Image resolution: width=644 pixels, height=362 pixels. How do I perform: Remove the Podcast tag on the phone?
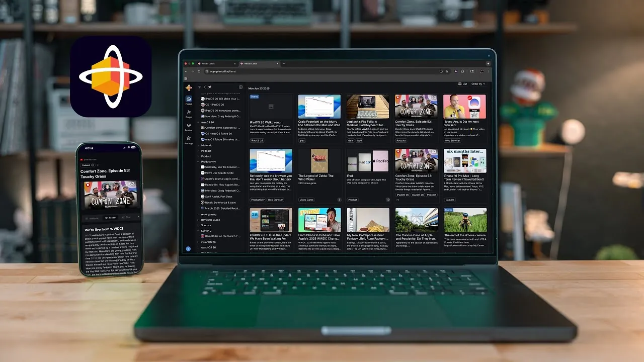(x=93, y=165)
